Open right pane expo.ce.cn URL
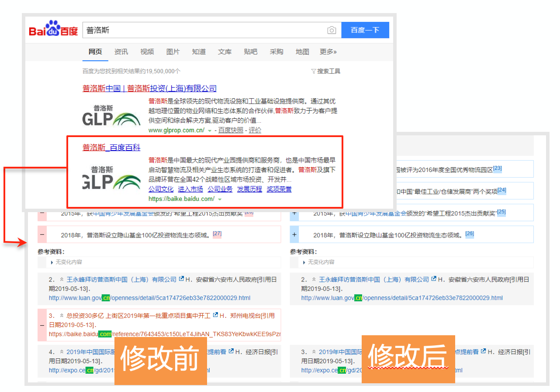The width and height of the screenshot is (560, 392). (382, 371)
